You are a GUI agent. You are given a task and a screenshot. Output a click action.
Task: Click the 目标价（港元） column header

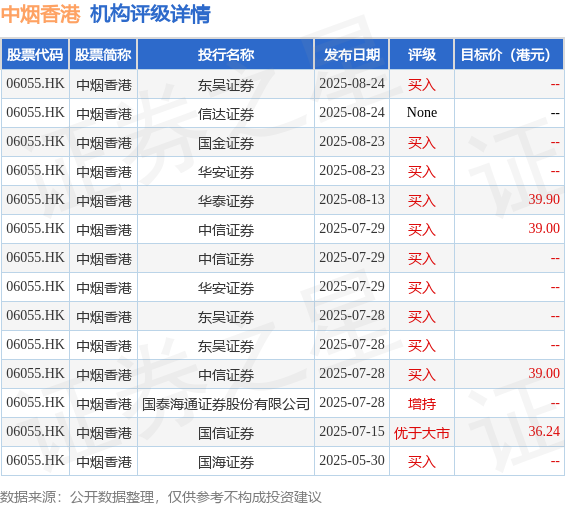(x=509, y=54)
